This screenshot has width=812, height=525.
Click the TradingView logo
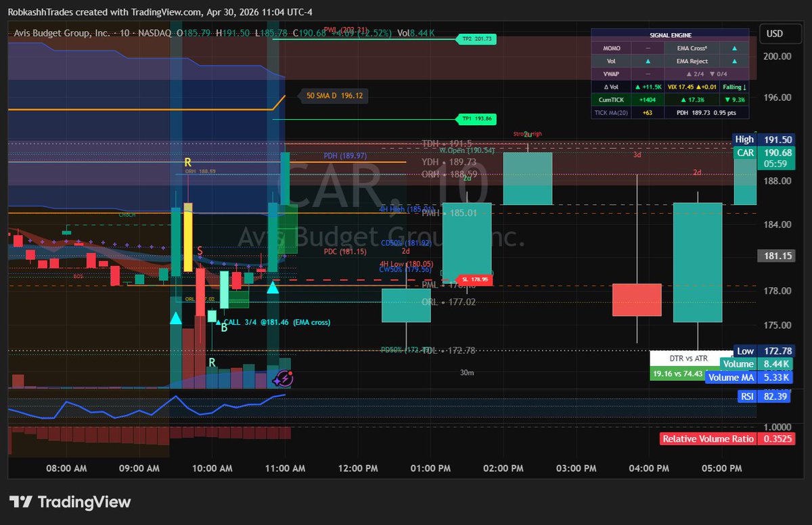72,502
